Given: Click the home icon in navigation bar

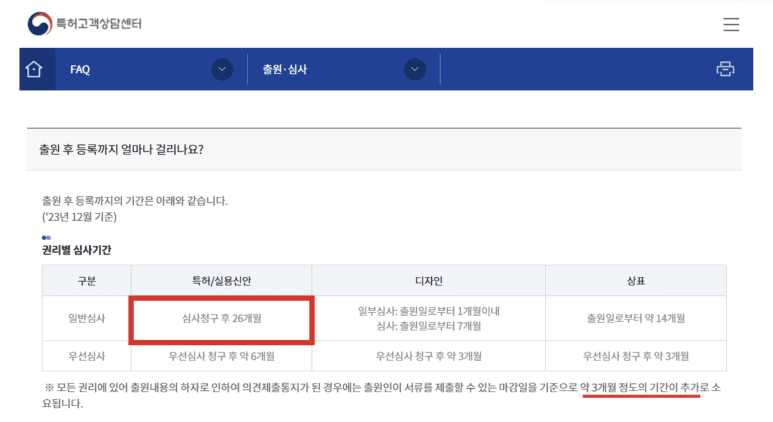Looking at the screenshot, I should coord(34,69).
